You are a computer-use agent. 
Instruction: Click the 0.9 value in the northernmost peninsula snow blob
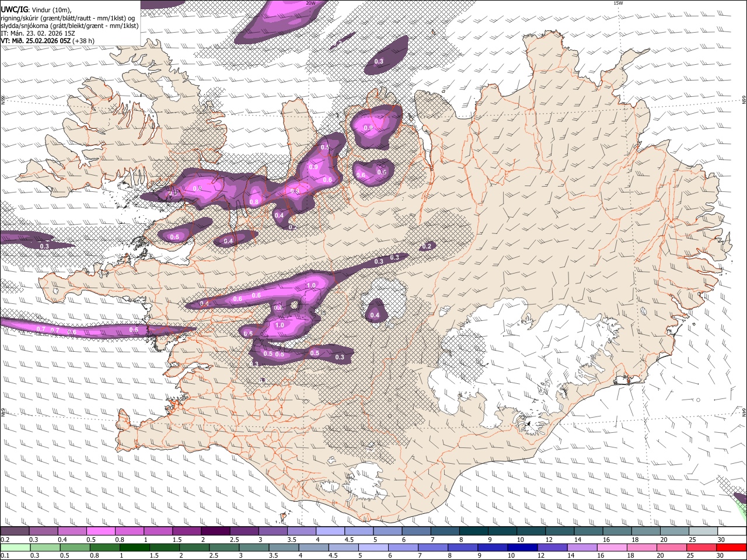(368, 128)
